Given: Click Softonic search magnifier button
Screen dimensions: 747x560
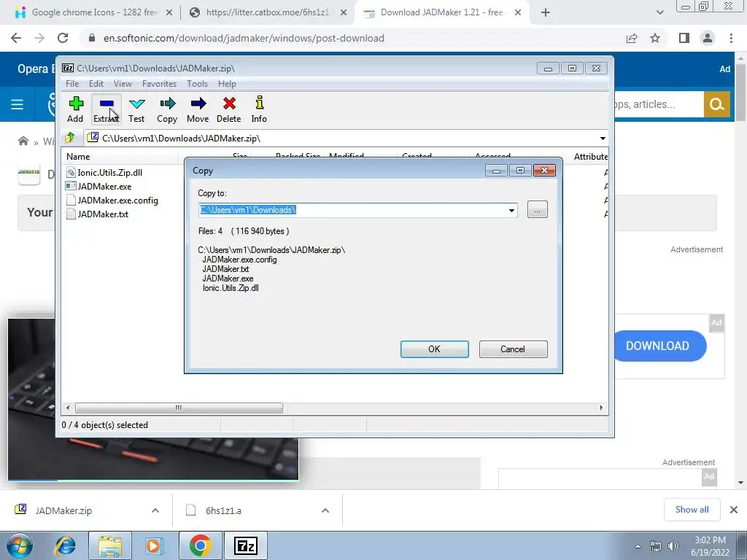Looking at the screenshot, I should pos(717,104).
